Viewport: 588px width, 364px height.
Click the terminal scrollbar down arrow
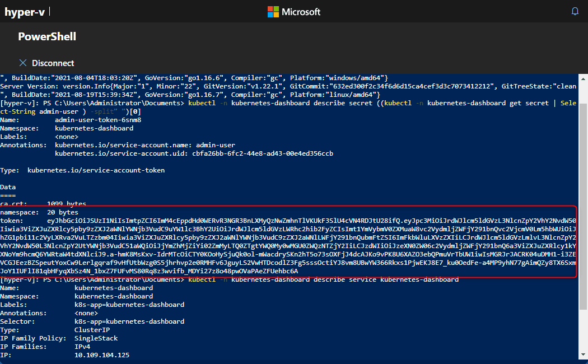tap(583, 354)
